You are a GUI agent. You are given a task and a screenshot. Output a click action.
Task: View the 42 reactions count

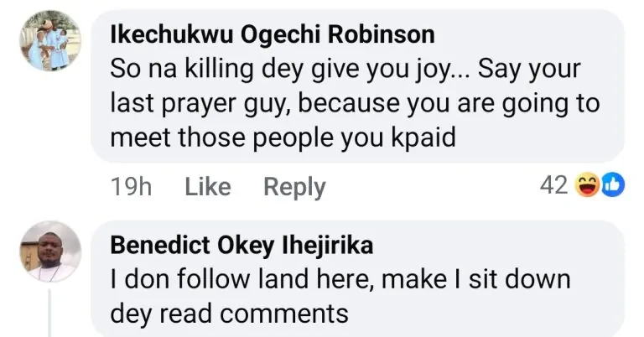554,185
